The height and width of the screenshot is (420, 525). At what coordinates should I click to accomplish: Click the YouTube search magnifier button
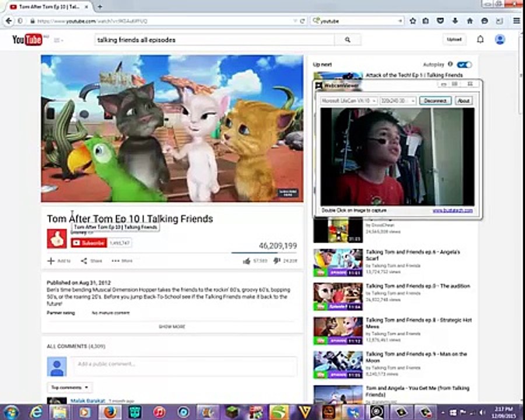point(348,40)
